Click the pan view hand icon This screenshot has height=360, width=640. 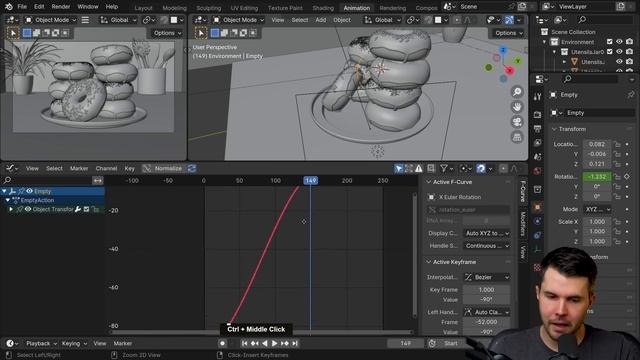tap(517, 107)
